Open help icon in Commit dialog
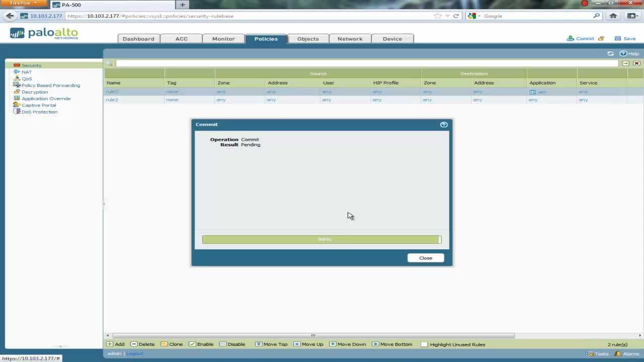 (444, 124)
